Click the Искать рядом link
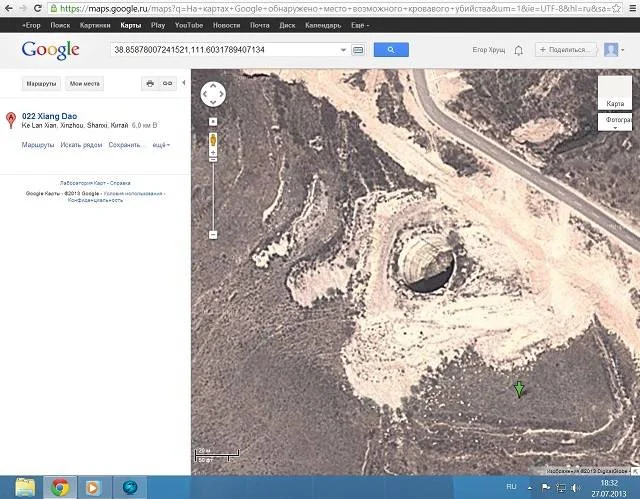 (81, 145)
